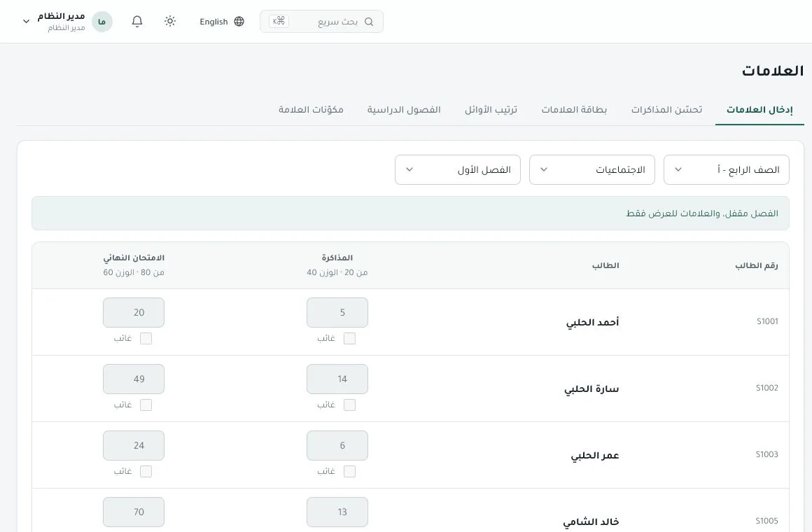Image resolution: width=812 pixels, height=532 pixels.
Task: Open the الصف الرابع - أ class dropdown
Action: (x=726, y=169)
